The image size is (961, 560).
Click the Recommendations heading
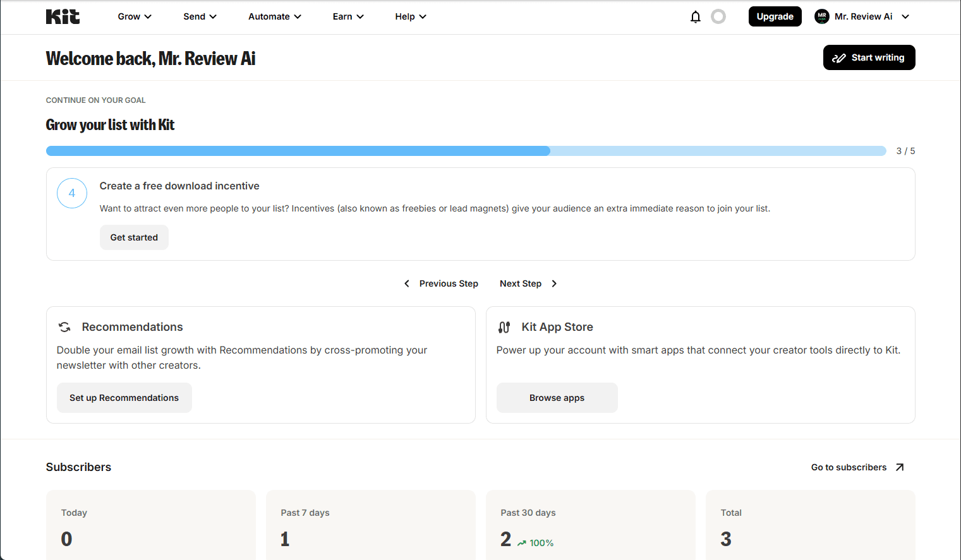point(133,327)
